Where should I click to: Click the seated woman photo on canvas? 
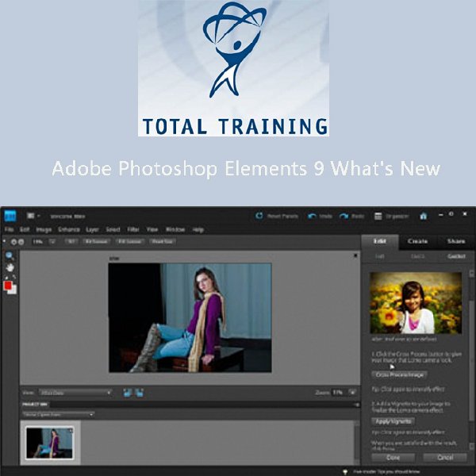[190, 317]
